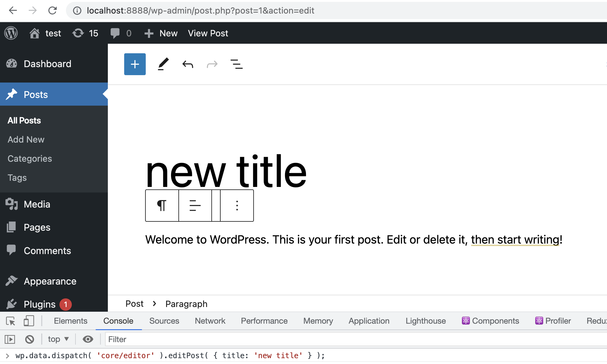Open Pages in the sidebar
Viewport: 607px width, 364px height.
click(x=54, y=227)
